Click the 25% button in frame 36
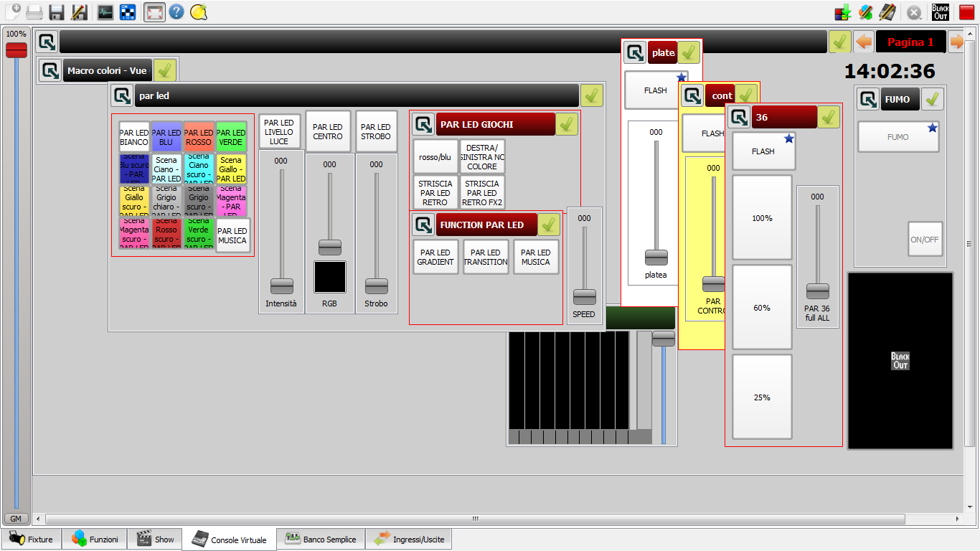980x551 pixels. click(x=762, y=397)
